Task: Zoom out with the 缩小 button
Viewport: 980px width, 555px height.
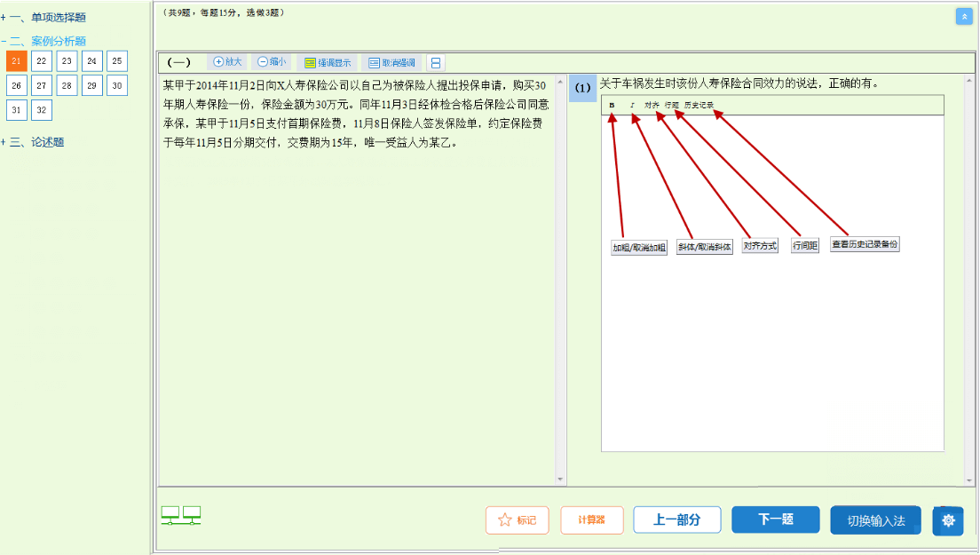Action: [272, 61]
